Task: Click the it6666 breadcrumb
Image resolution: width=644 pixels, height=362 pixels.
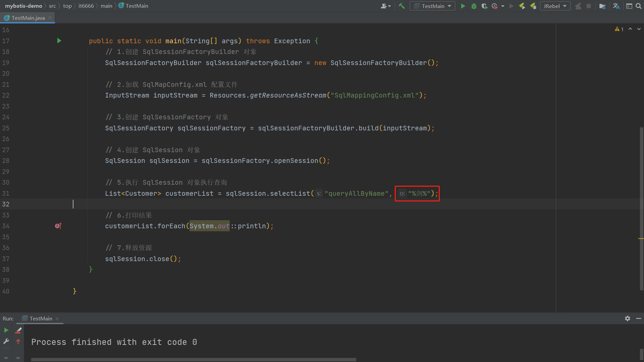Action: click(86, 6)
